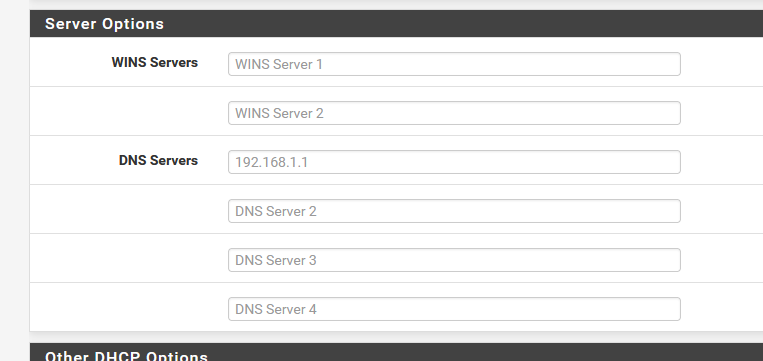Focus the DNS field showing 192.168.1.1
The width and height of the screenshot is (763, 361).
[454, 162]
